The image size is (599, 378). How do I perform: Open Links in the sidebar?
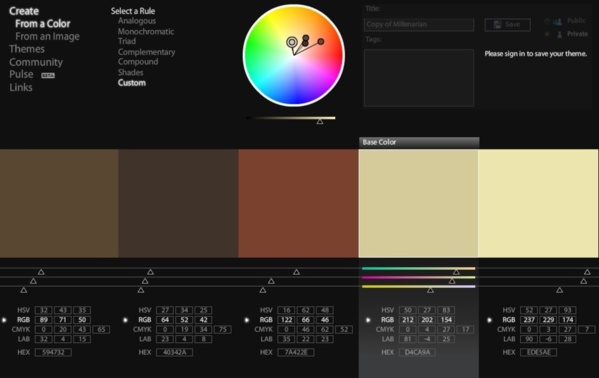coord(21,88)
